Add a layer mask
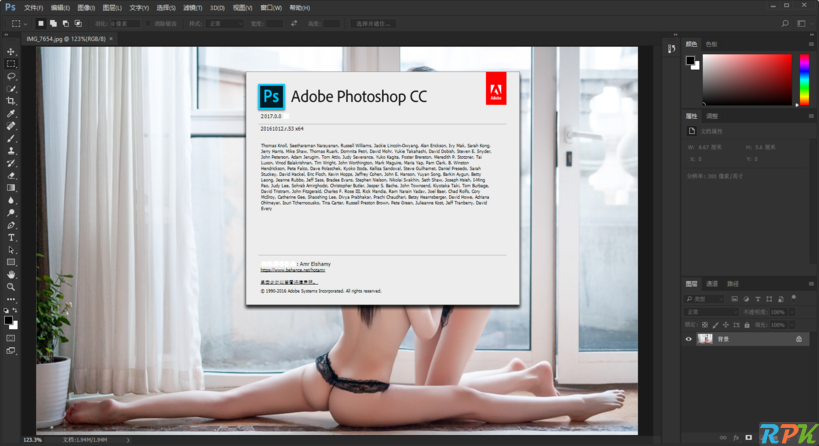Viewport: 819px width, 446px height. 748,438
